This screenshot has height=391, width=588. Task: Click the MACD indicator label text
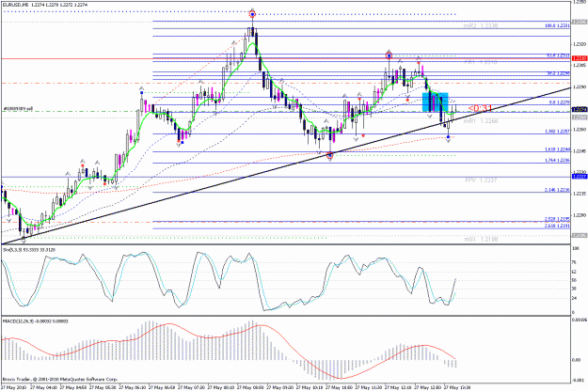36,321
